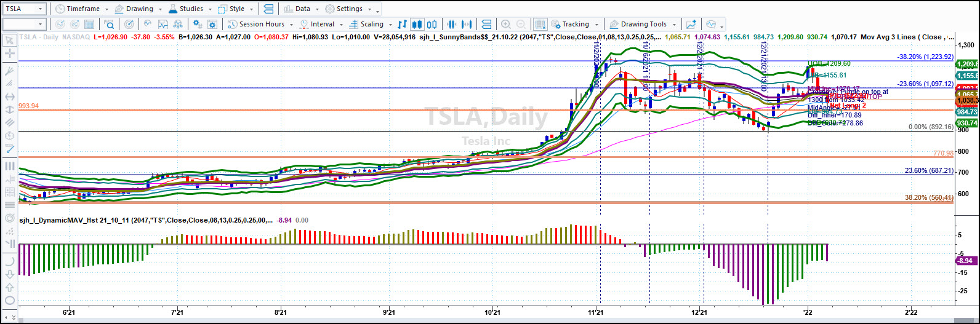
Task: Click the 11/21 date axis label
Action: pos(595,312)
